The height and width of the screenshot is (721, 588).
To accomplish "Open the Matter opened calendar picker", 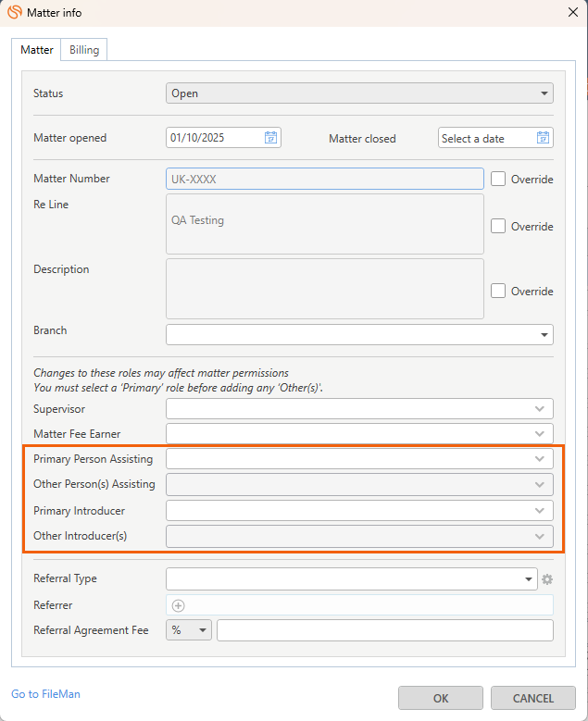I will 270,138.
